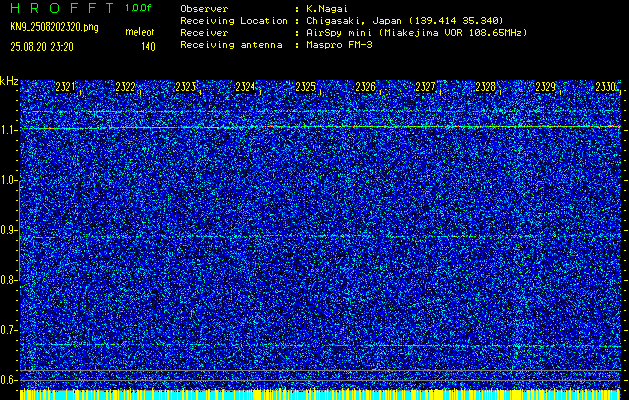
Task: Click the kHz axis unit label
Action: [x=9, y=81]
